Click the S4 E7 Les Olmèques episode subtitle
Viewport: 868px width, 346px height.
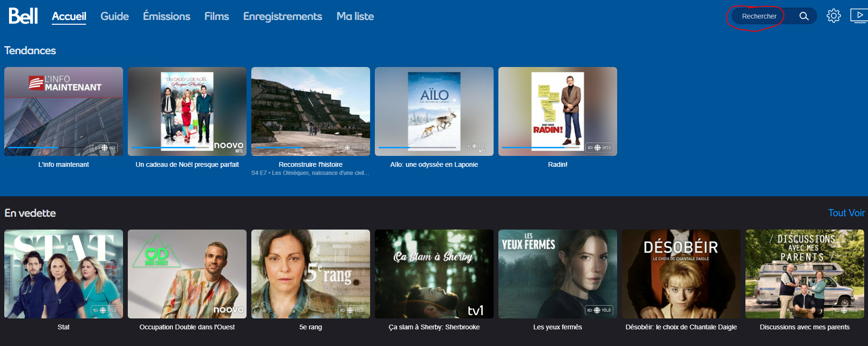pyautogui.click(x=311, y=173)
